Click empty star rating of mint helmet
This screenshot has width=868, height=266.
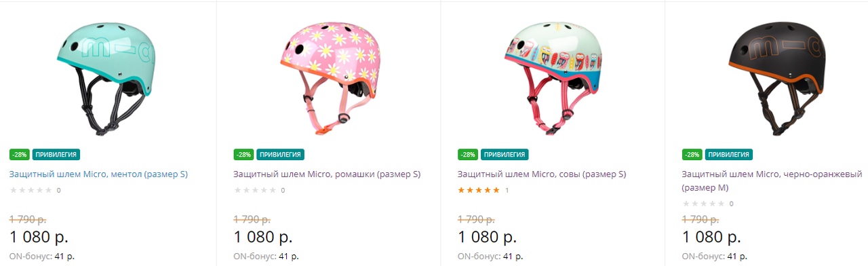click(x=31, y=191)
